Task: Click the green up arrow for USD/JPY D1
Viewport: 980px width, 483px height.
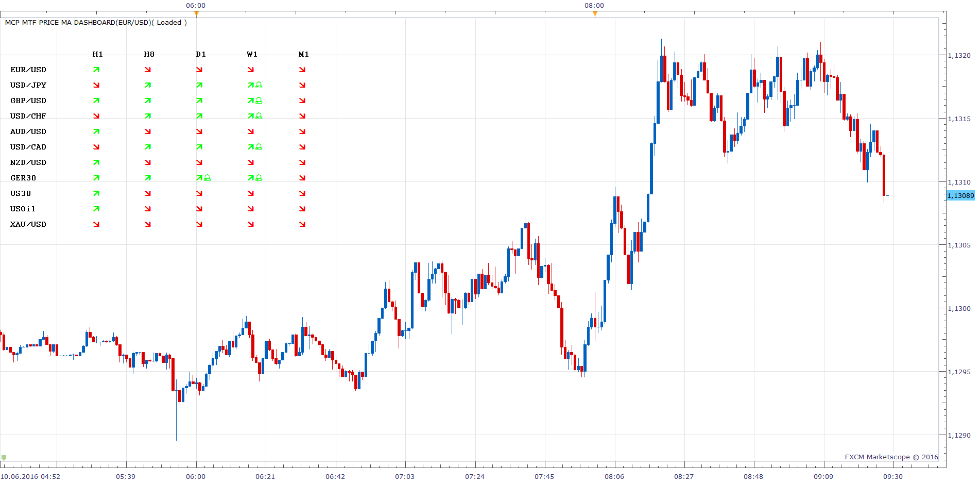Action: click(x=199, y=85)
